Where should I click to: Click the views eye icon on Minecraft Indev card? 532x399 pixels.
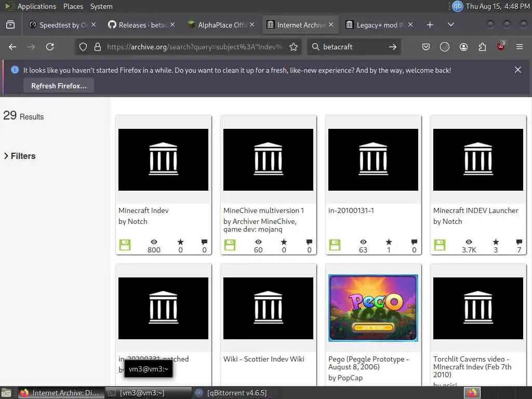click(154, 242)
